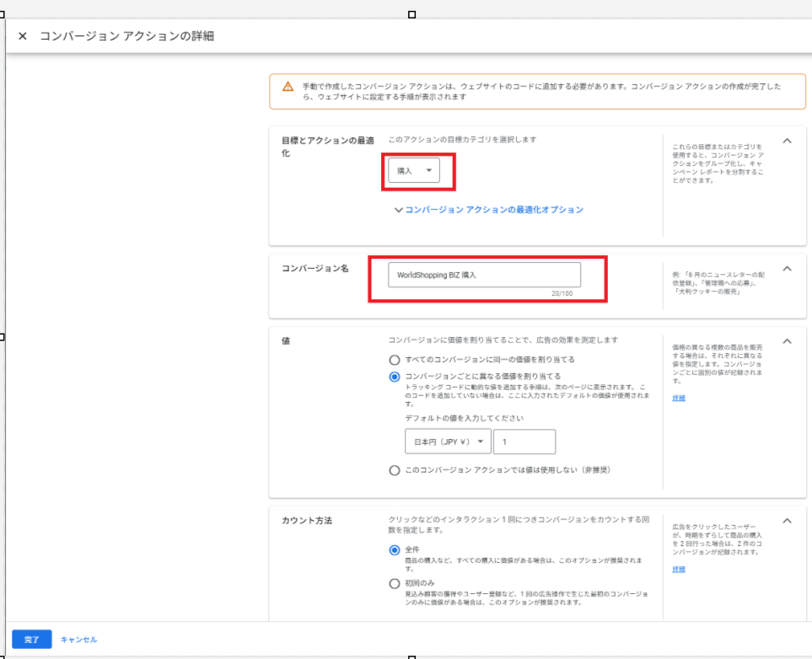
Task: Select the 全件 count option
Action: 395,549
